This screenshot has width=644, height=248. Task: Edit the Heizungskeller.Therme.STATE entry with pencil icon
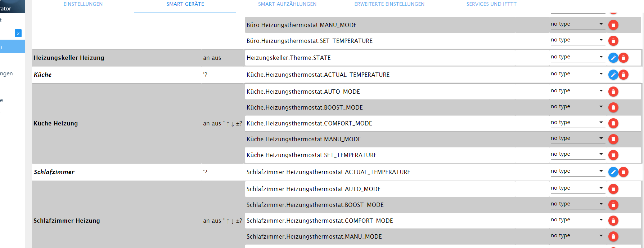click(613, 58)
